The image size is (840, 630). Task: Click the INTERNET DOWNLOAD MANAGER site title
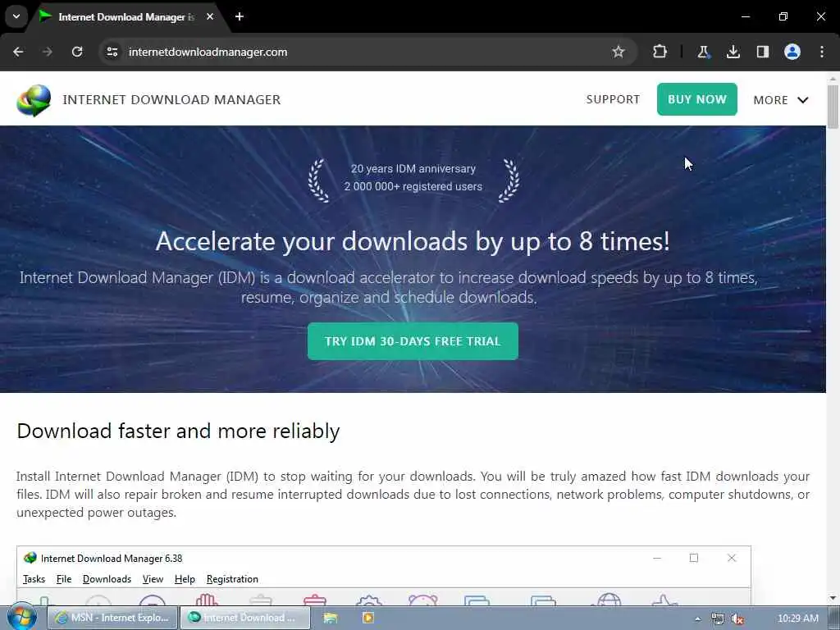tap(171, 99)
